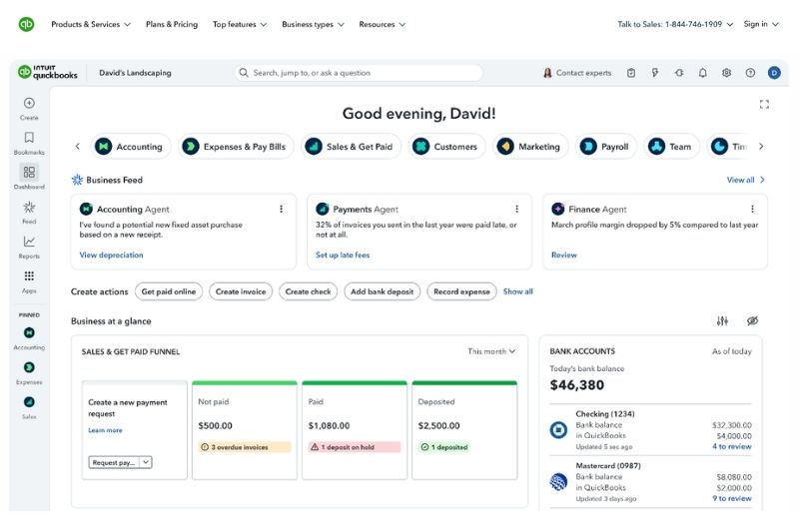Focus the search or ask question field
The height and width of the screenshot is (532, 799).
359,73
